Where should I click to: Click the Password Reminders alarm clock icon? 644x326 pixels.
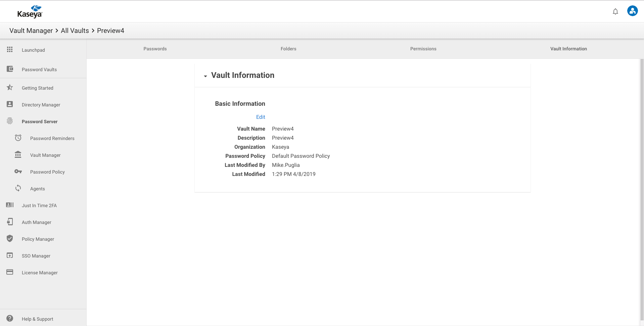18,138
